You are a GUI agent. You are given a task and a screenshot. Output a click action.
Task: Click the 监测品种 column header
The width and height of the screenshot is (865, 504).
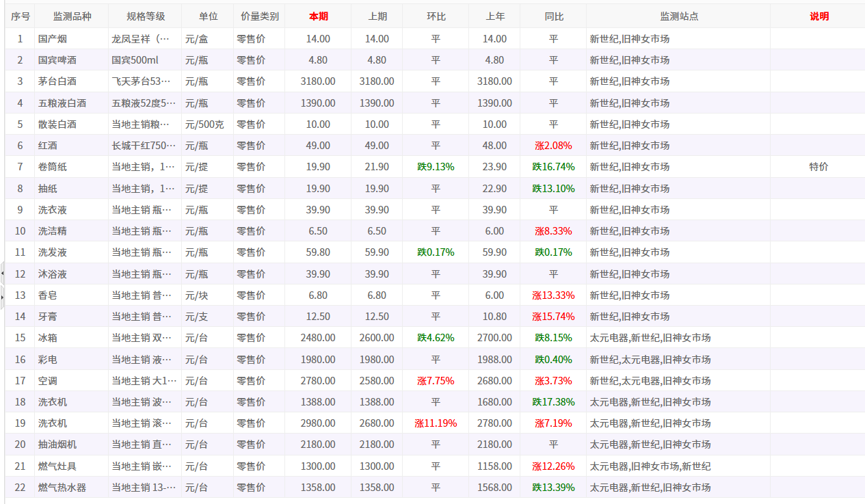[71, 16]
